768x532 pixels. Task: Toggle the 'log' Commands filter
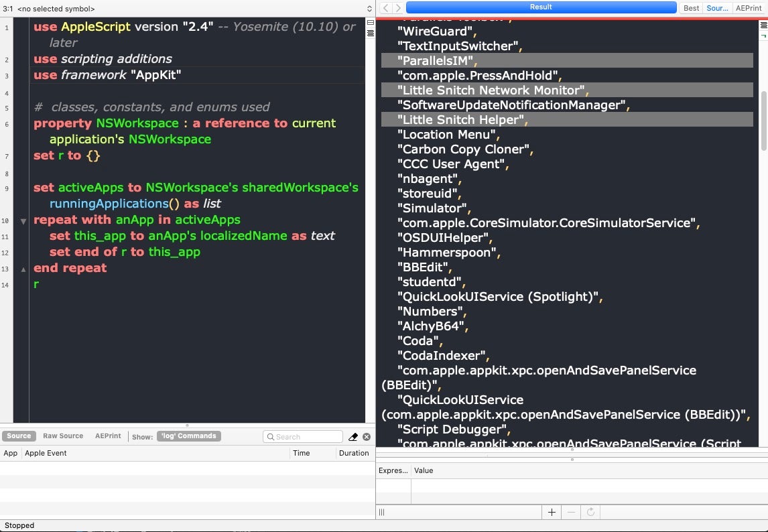188,436
